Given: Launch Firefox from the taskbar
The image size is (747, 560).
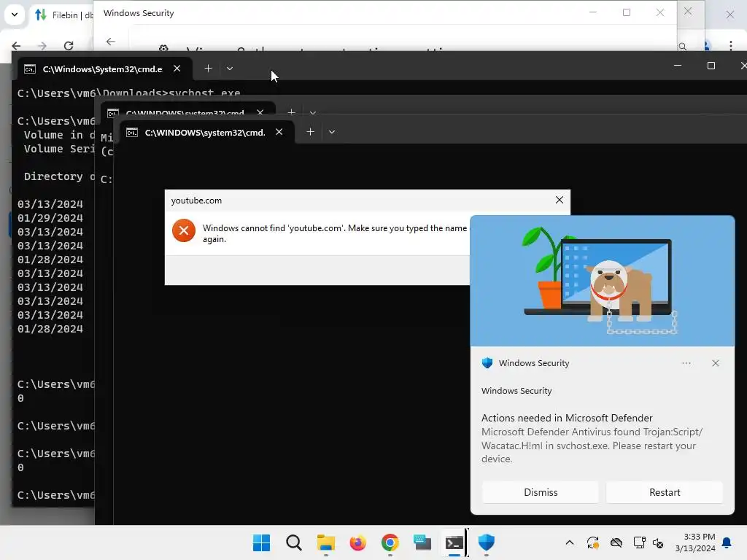Looking at the screenshot, I should click(x=357, y=542).
